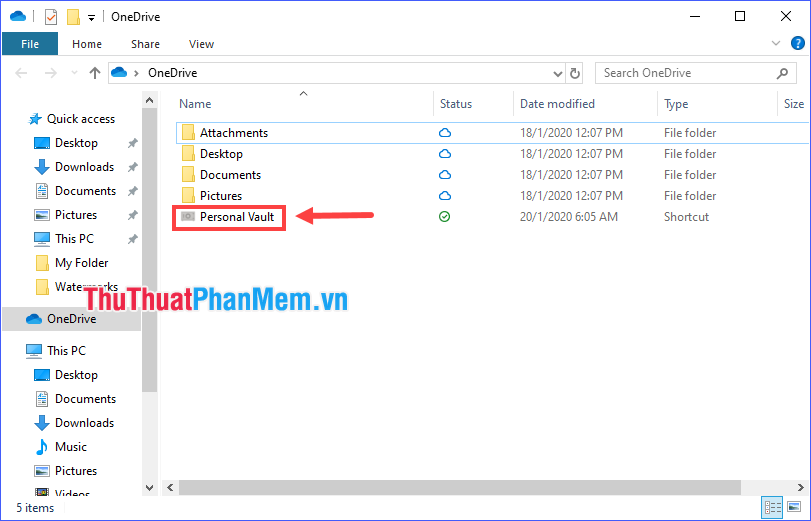Viewport: 811px width, 521px height.
Task: Open the Help question mark icon
Action: pos(797,43)
